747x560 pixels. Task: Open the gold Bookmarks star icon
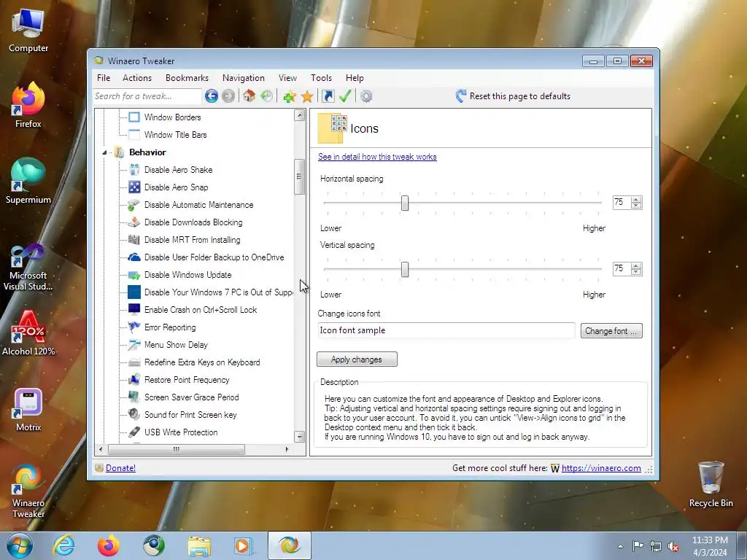click(307, 96)
